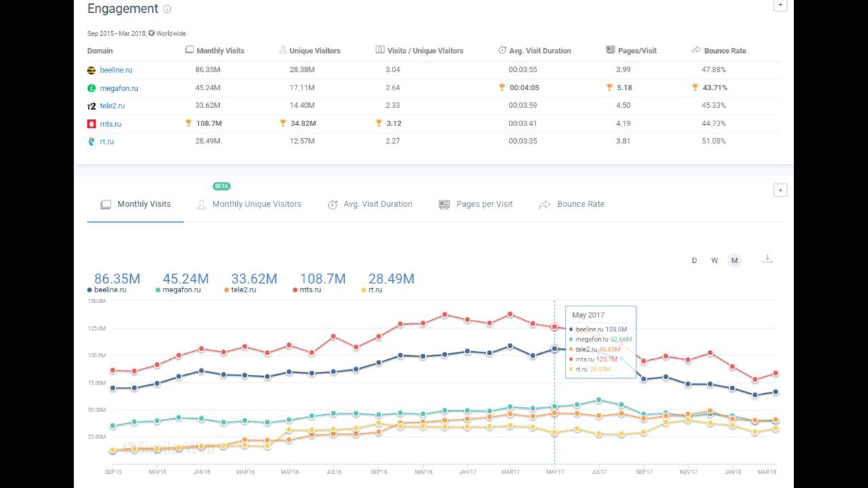
Task: Switch to the Avg. Visit Duration tab
Action: point(370,204)
